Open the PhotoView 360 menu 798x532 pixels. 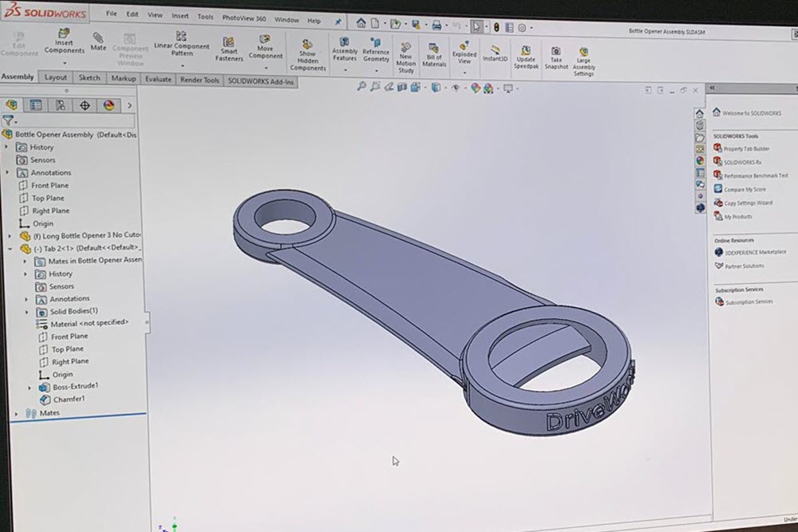tap(243, 18)
